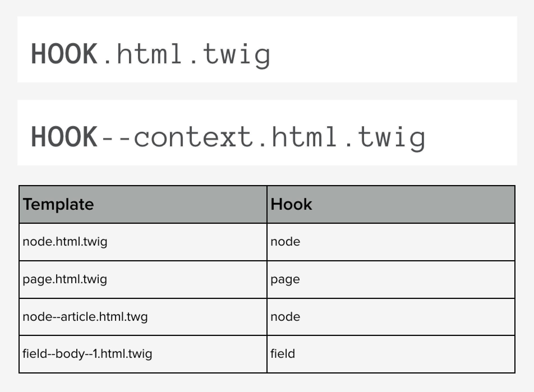Viewport: 534px width, 392px height.
Task: Click 'html' in the top HOOK.html.twig block
Action: click(x=149, y=54)
